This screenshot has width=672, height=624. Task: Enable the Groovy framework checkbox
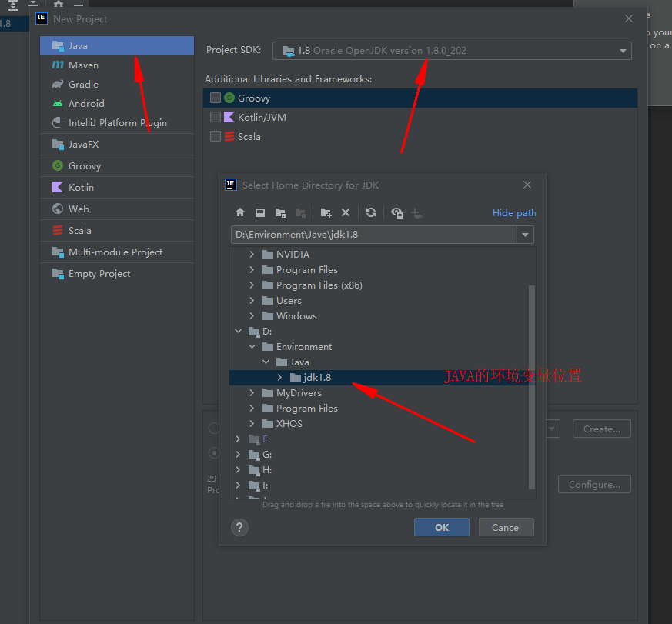point(215,98)
